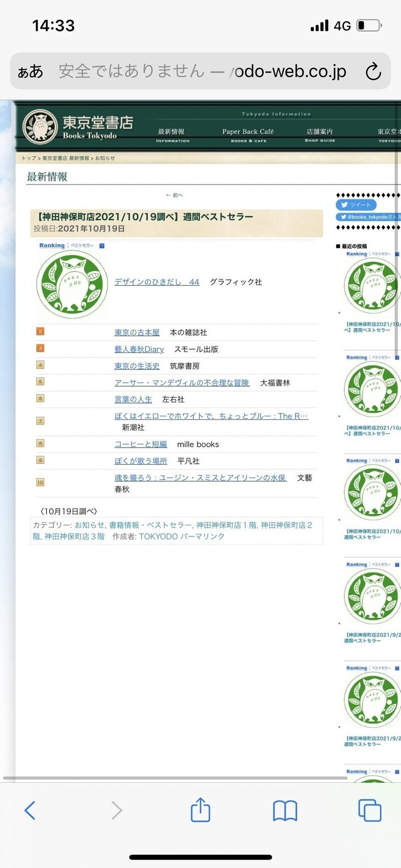Image resolution: width=401 pixels, height=868 pixels.
Task: Open the Paper Back Café menu
Action: (248, 135)
